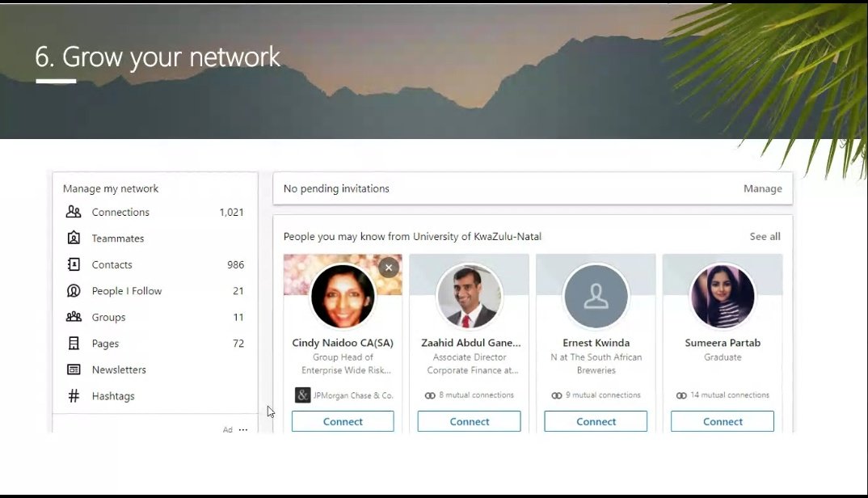Image resolution: width=868 pixels, height=498 pixels.
Task: Click the name Sumeera Partab
Action: tap(723, 342)
